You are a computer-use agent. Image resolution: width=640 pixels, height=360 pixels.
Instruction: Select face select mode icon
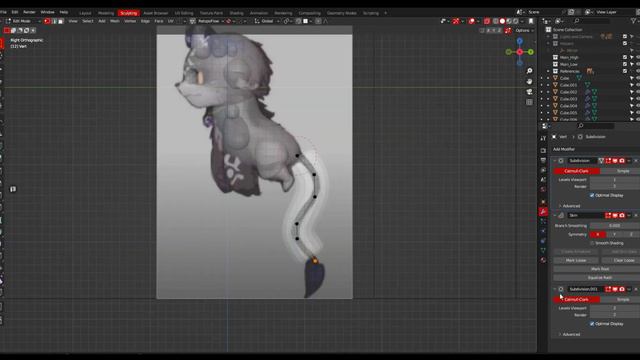(x=60, y=21)
